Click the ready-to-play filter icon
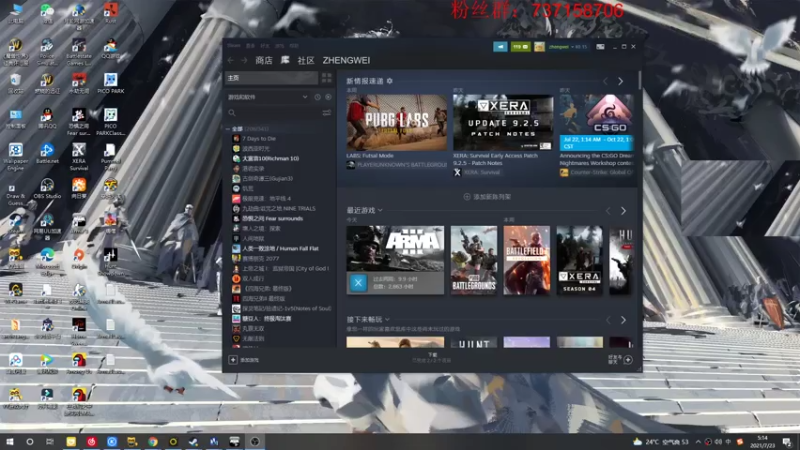The height and width of the screenshot is (450, 800). click(x=328, y=97)
